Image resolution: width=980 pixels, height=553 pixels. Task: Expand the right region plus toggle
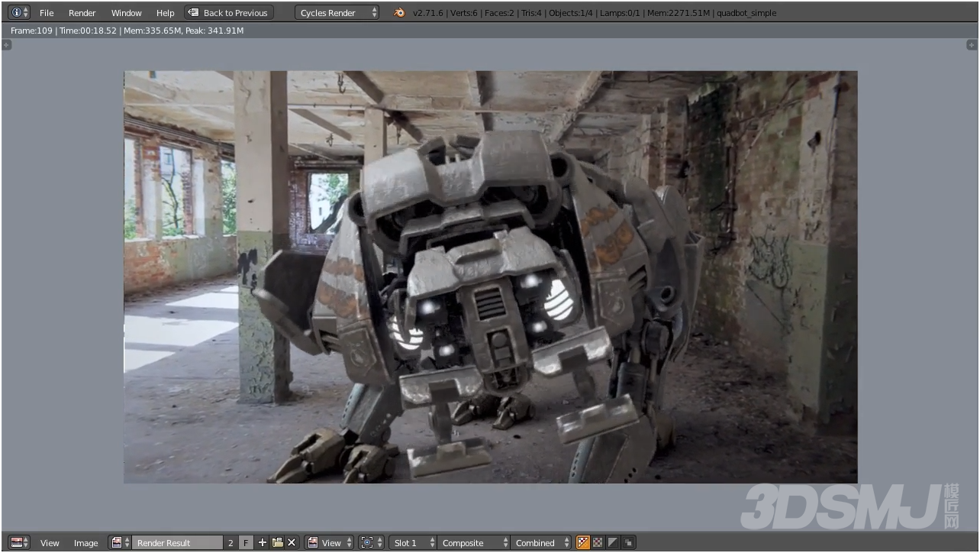(x=972, y=45)
